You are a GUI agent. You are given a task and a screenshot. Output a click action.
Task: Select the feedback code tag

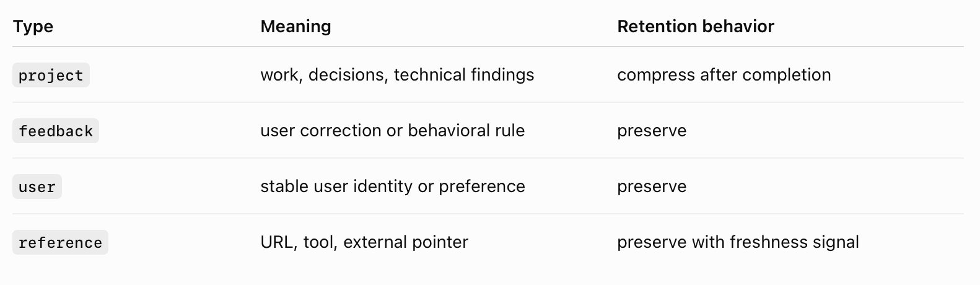tap(56, 131)
